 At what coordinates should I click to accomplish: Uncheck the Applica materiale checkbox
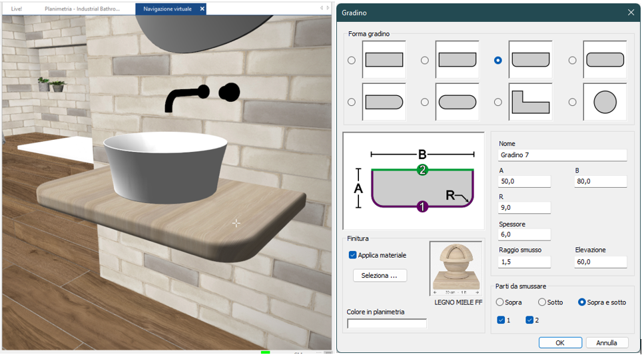point(352,255)
